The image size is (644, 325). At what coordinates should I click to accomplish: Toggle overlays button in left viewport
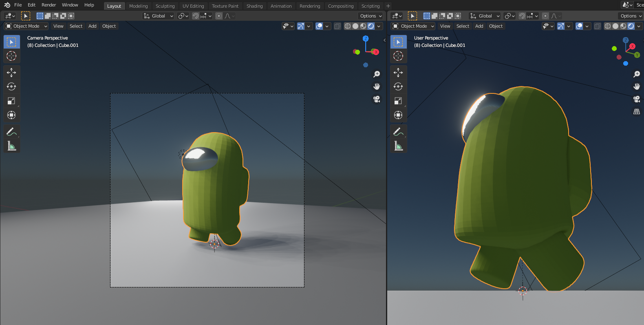[319, 26]
